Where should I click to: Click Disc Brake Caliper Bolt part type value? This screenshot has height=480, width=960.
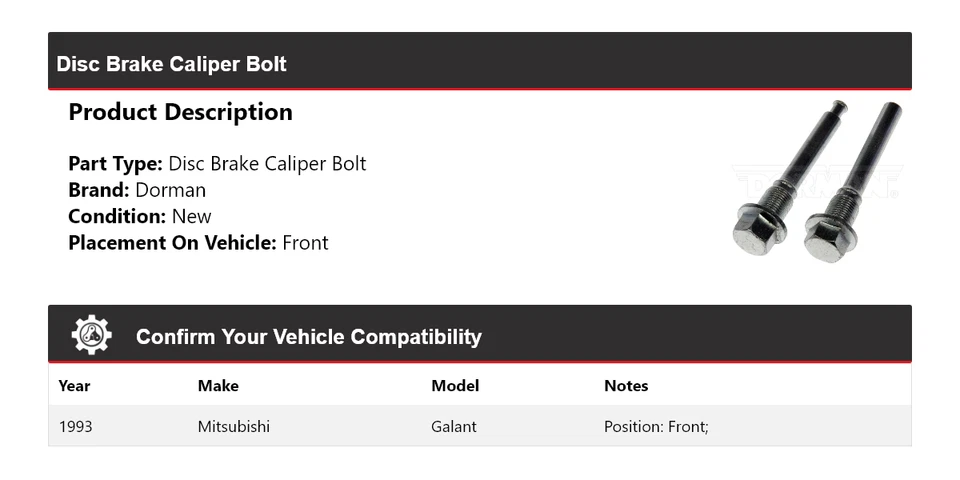pyautogui.click(x=267, y=163)
